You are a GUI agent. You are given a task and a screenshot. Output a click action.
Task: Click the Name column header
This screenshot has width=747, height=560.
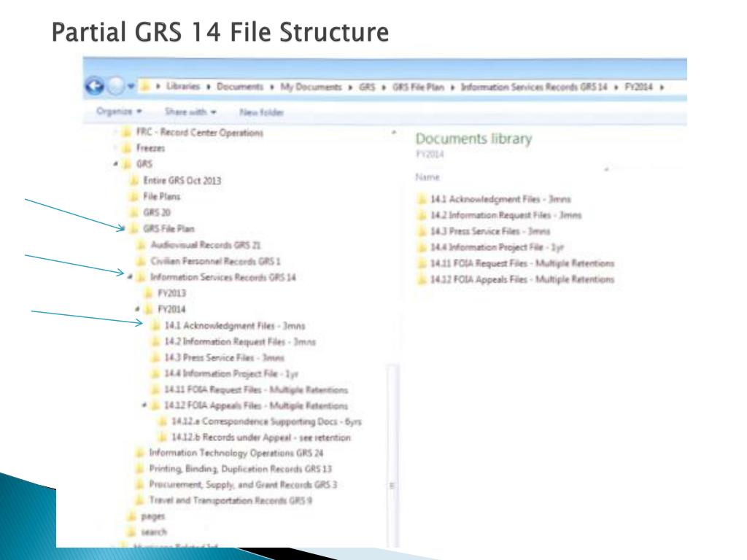point(427,177)
